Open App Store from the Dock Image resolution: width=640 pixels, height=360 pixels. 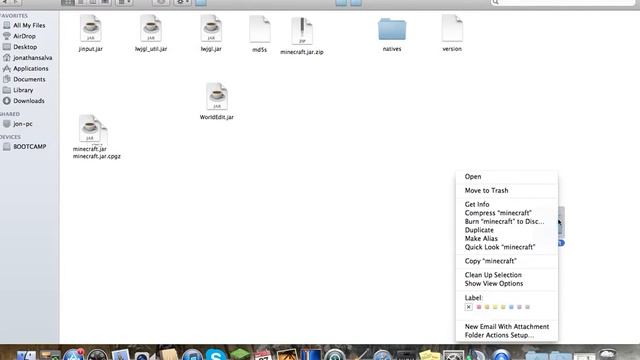[x=74, y=354]
